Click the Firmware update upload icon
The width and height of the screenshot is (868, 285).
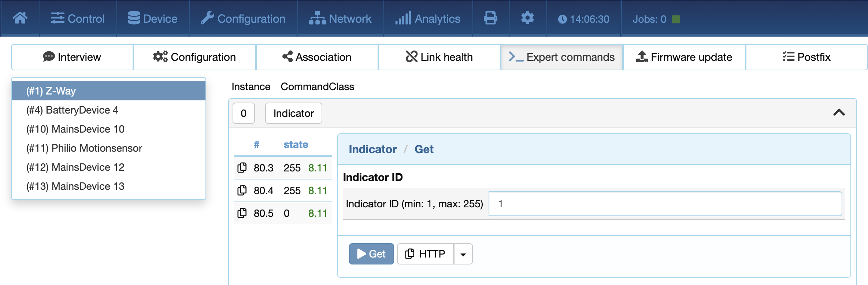(642, 56)
